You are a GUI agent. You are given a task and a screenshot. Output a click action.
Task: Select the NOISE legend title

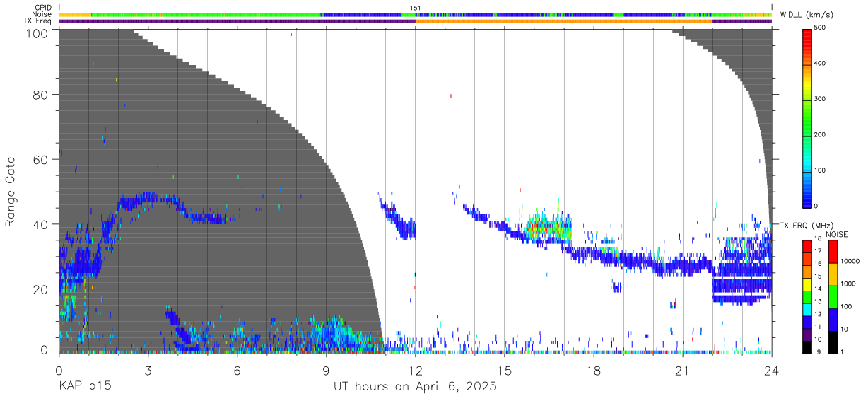tap(836, 234)
